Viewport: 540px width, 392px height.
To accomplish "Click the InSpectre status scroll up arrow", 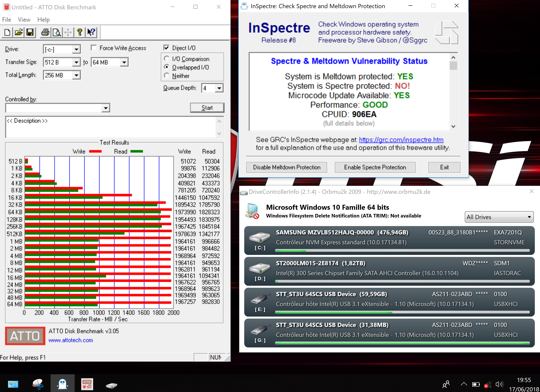I will (453, 57).
